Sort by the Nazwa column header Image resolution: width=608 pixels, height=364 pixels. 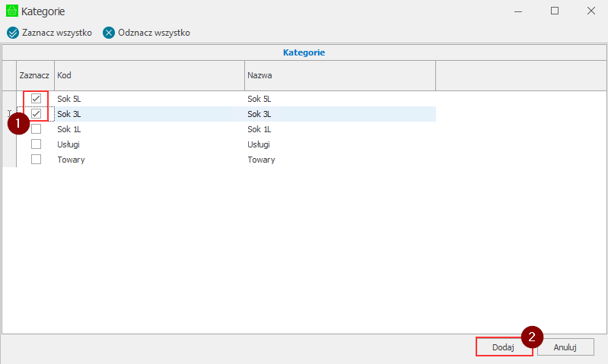pos(339,76)
